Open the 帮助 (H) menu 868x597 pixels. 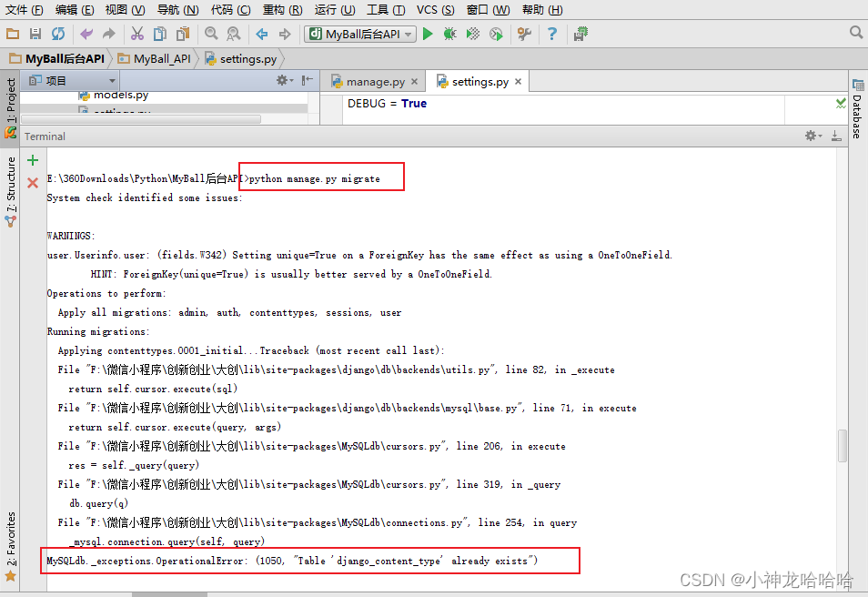542,9
